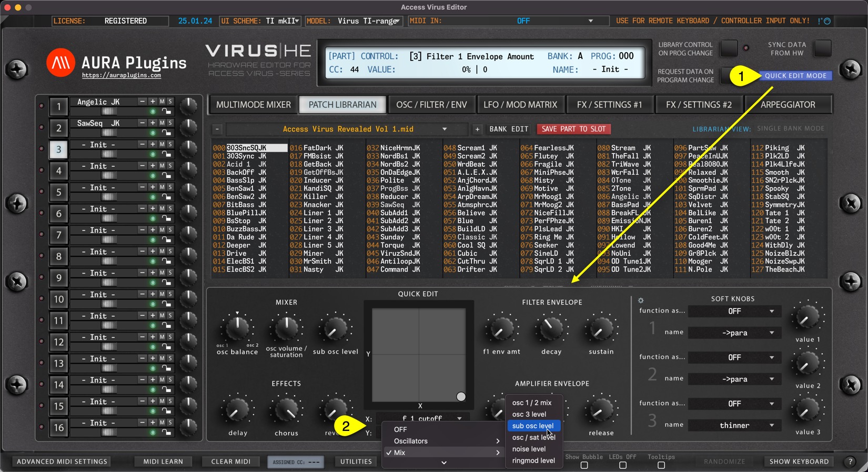The height and width of the screenshot is (472, 868).
Task: Click the plus button on part 4
Action: (153, 166)
